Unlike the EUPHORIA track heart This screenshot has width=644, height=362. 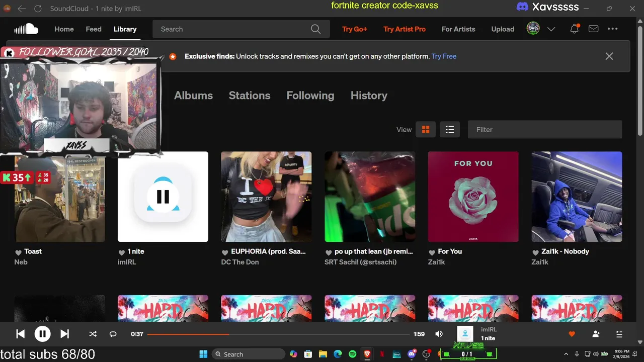coord(225,252)
